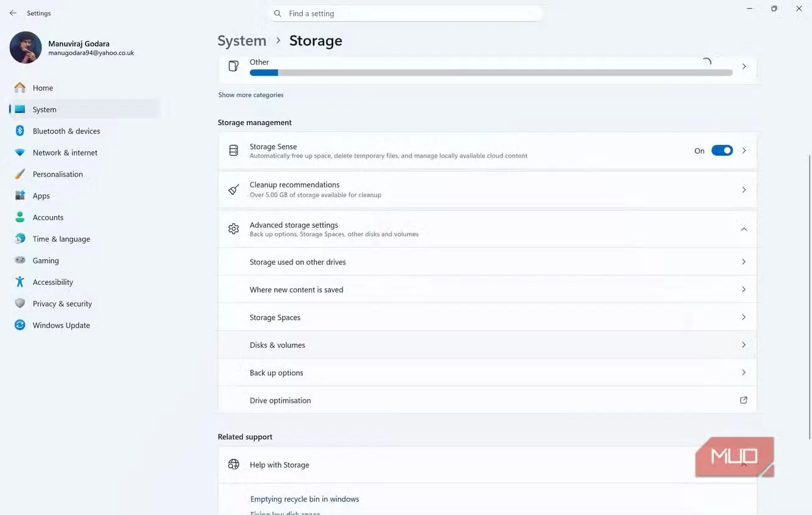Click the Drive optimisation row label
Viewport: 812px width, 515px height.
click(280, 400)
